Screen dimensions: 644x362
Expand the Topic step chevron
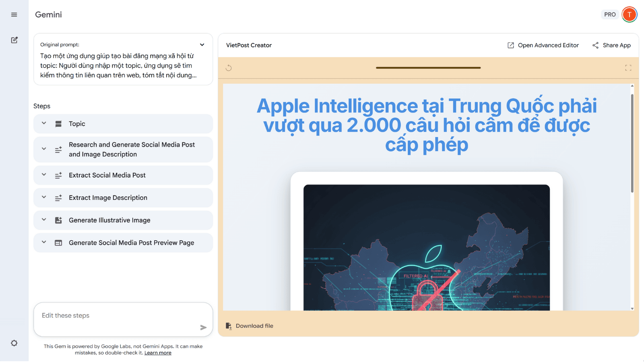[x=44, y=123]
